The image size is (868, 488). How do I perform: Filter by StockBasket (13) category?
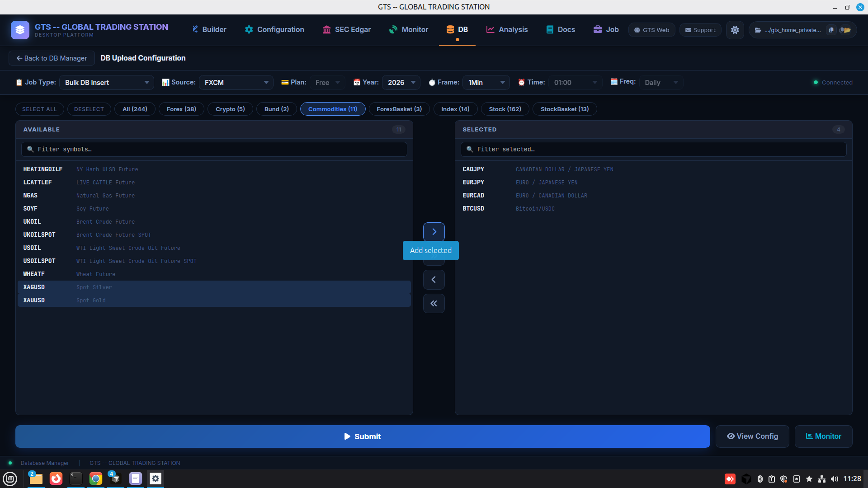coord(565,109)
